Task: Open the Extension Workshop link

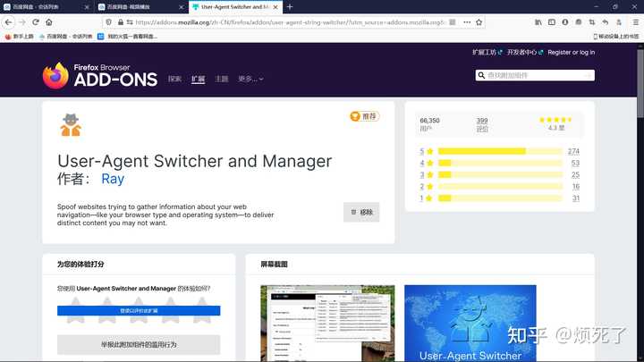Action: tap(487, 52)
